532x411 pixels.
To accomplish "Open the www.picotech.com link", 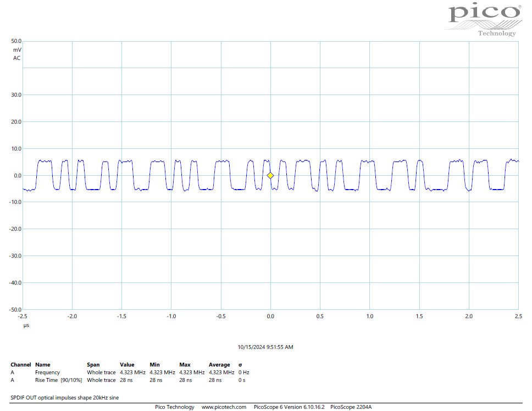I will [x=224, y=407].
